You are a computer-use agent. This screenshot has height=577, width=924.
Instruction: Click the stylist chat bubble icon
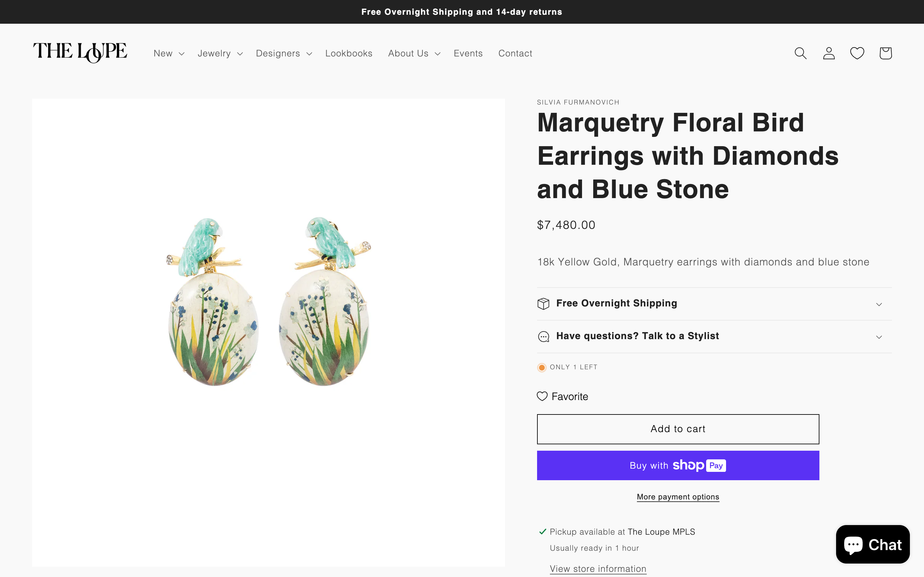point(543,337)
